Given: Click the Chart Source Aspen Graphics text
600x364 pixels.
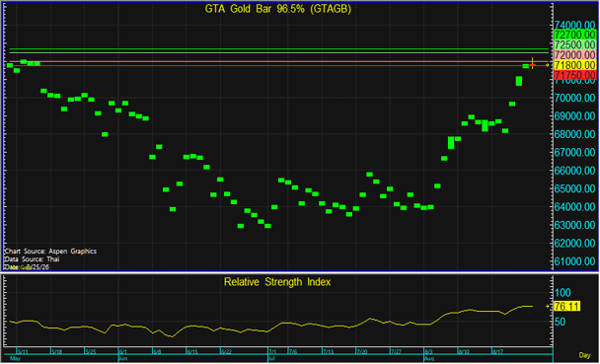Looking at the screenshot, I should pyautogui.click(x=50, y=252).
